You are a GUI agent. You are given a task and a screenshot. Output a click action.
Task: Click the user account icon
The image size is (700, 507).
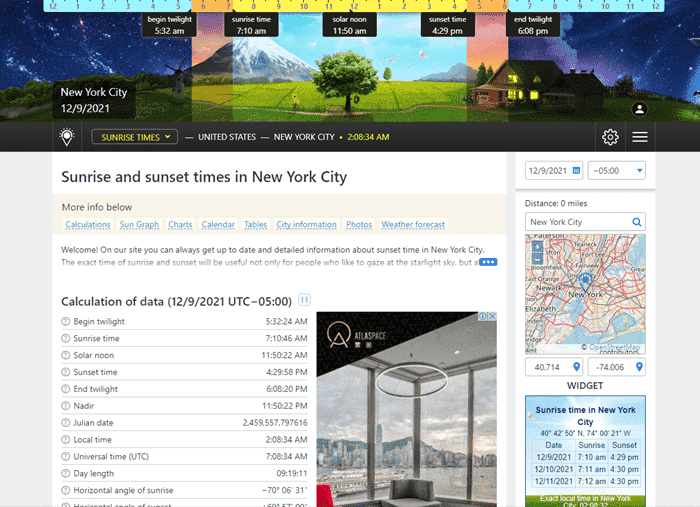point(640,108)
